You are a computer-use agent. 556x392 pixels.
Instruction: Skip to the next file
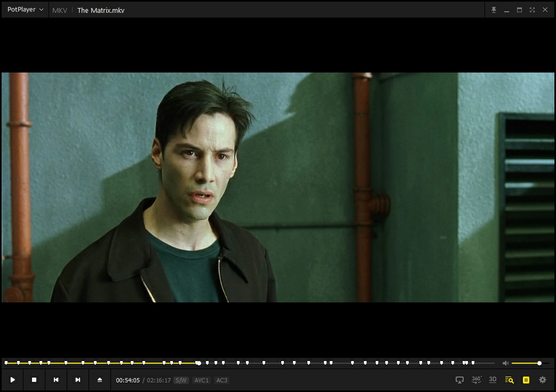(78, 380)
